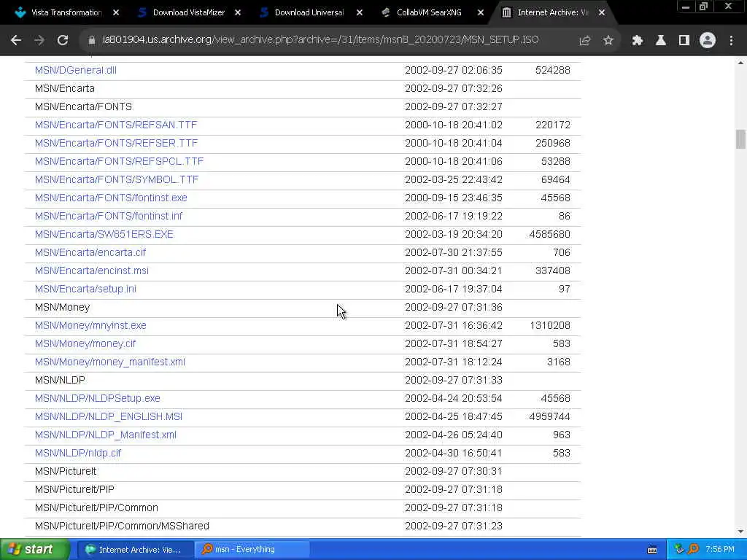
Task: Click the MSN/Encarta folder row text
Action: [65, 88]
